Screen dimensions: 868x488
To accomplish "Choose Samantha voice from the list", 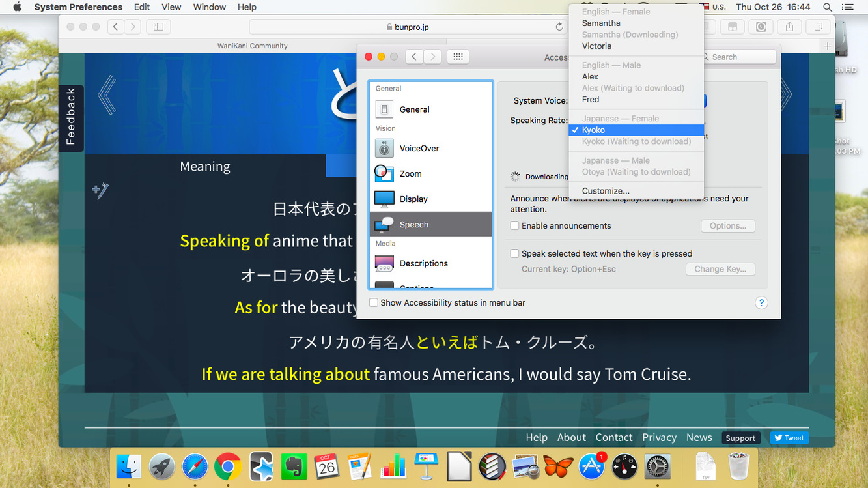I will click(x=636, y=23).
